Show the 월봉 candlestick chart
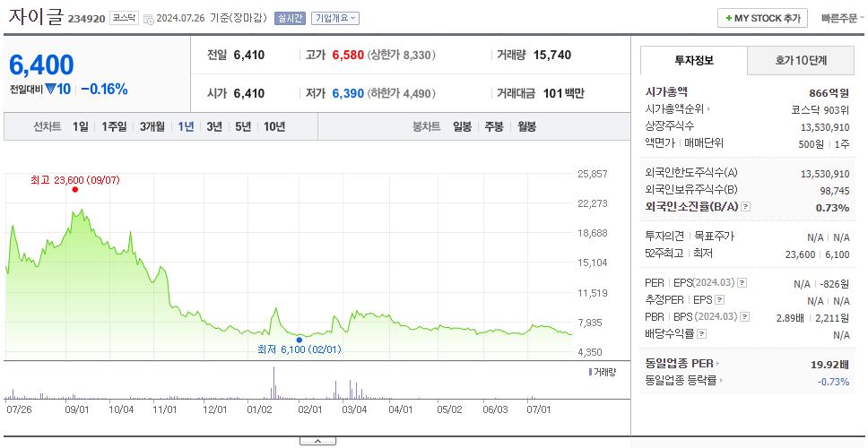 [x=527, y=126]
